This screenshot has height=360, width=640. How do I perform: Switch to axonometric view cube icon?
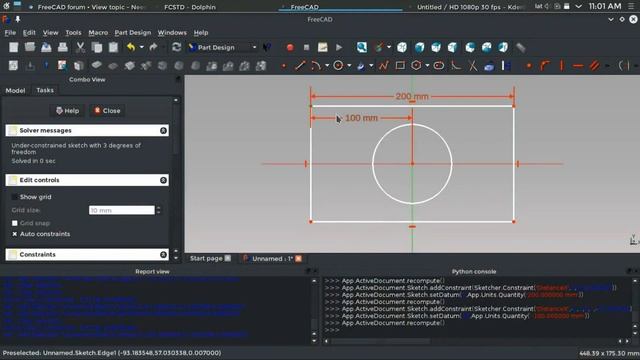coord(402,47)
